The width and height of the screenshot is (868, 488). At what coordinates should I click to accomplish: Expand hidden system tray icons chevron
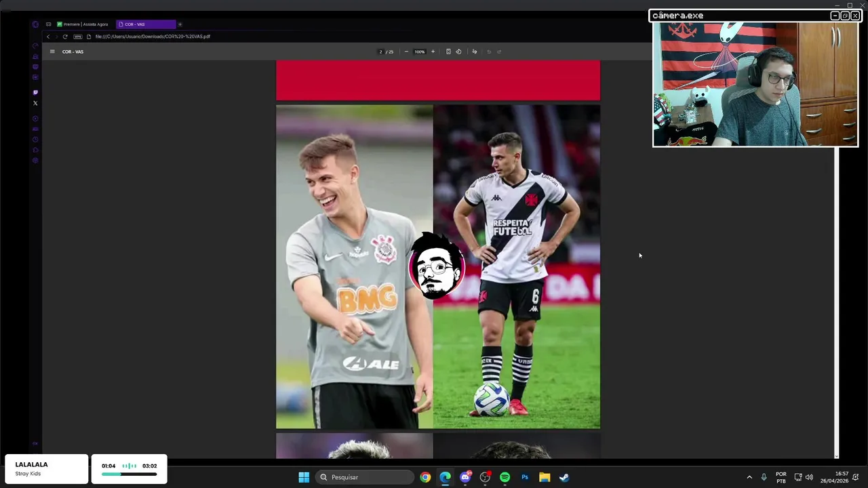(749, 477)
